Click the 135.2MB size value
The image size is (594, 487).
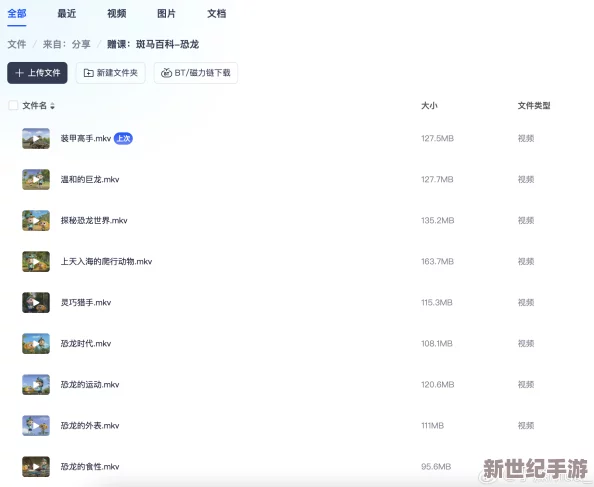pyautogui.click(x=438, y=220)
